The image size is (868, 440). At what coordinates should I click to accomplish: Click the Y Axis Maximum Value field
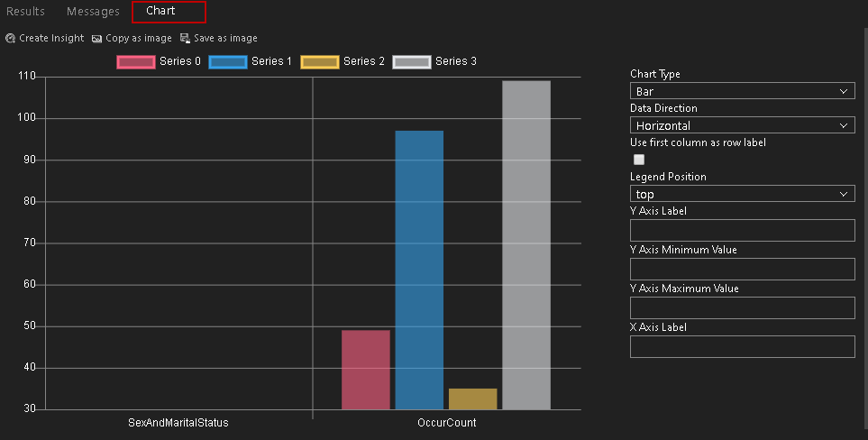742,307
